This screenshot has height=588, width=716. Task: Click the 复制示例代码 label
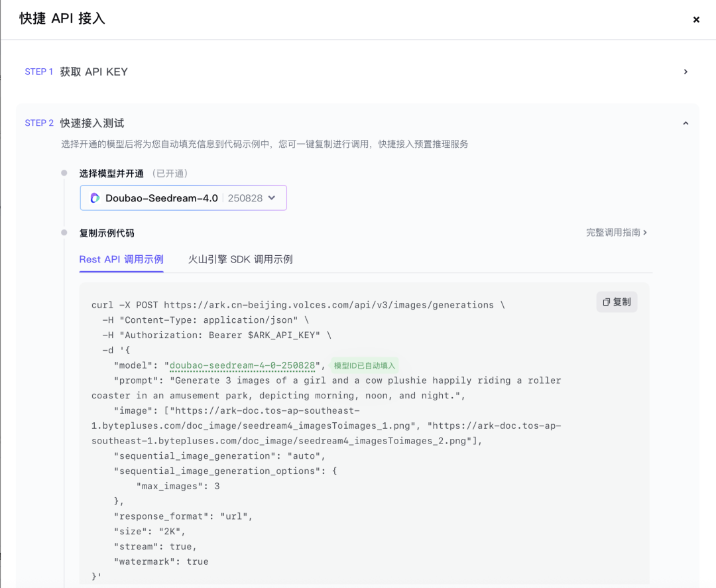pos(107,233)
